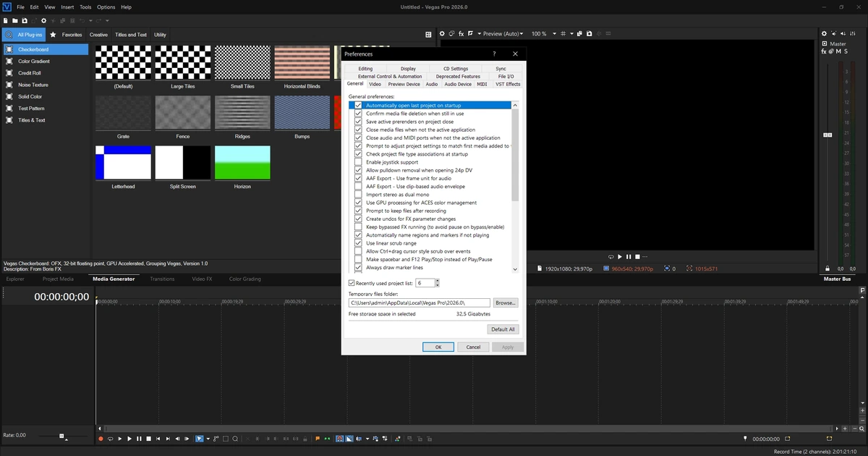Pause timeline playback
The image size is (868, 456).
139,439
